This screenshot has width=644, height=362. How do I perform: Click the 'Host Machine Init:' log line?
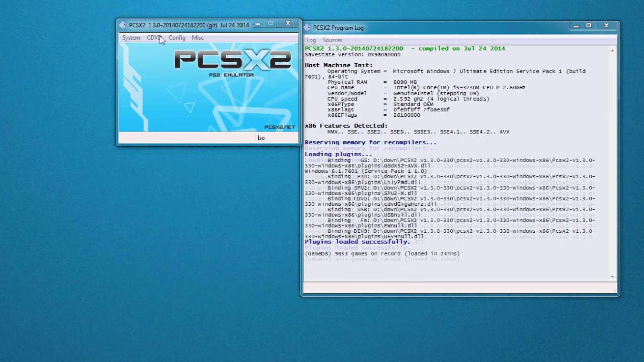339,65
